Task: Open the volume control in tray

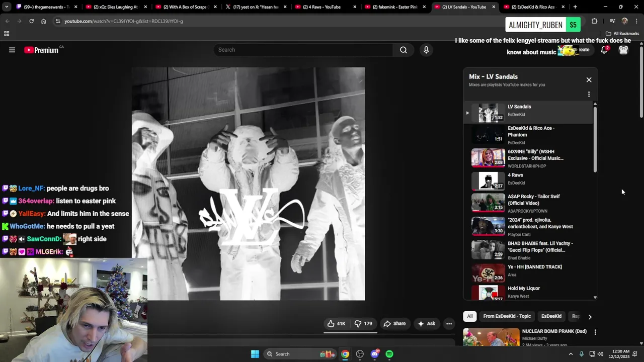Action: [600, 354]
